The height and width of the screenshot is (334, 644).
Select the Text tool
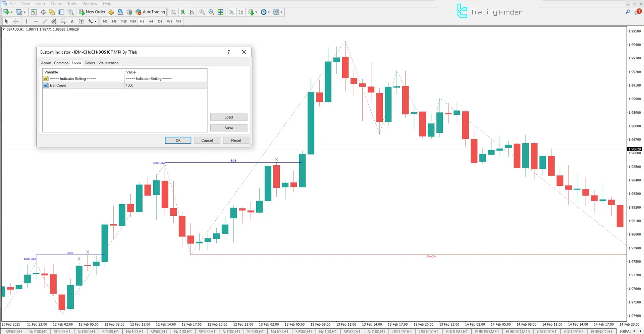click(72, 21)
